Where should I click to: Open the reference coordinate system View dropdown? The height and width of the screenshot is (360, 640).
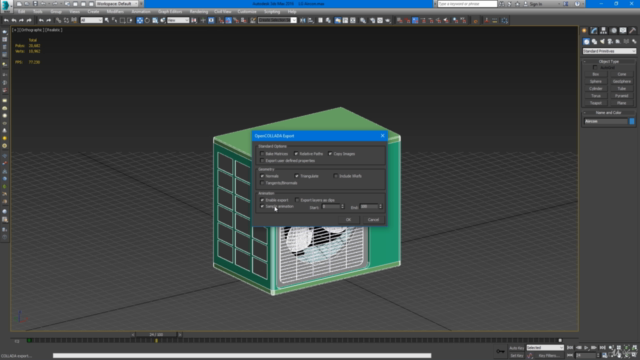click(178, 20)
